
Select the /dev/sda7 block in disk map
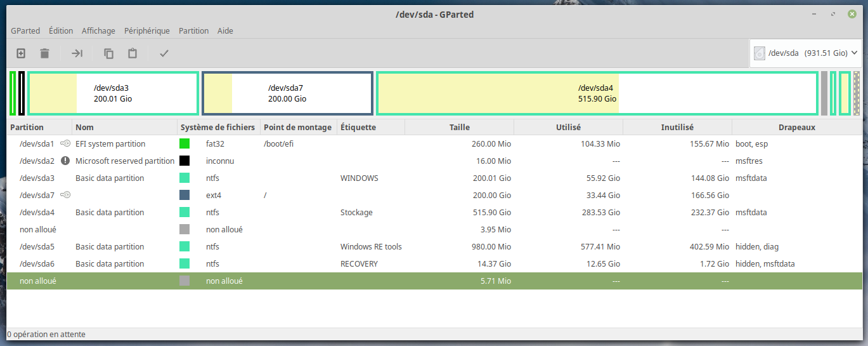point(287,93)
